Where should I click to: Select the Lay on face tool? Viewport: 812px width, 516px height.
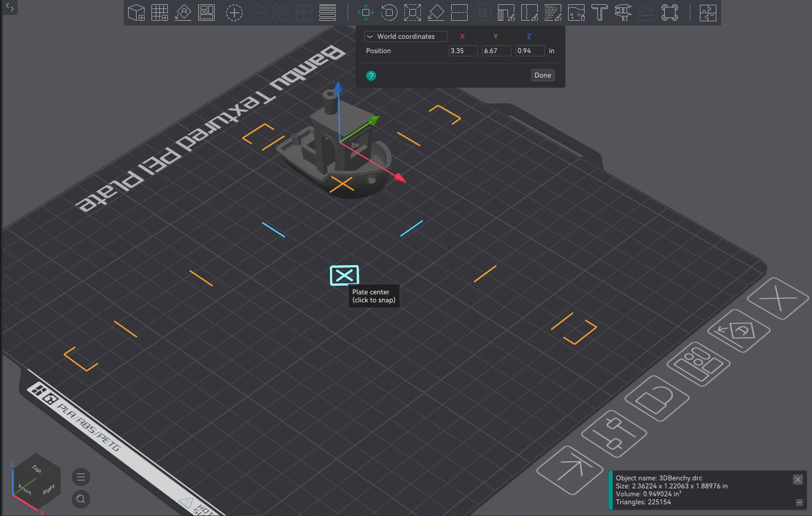pos(436,12)
